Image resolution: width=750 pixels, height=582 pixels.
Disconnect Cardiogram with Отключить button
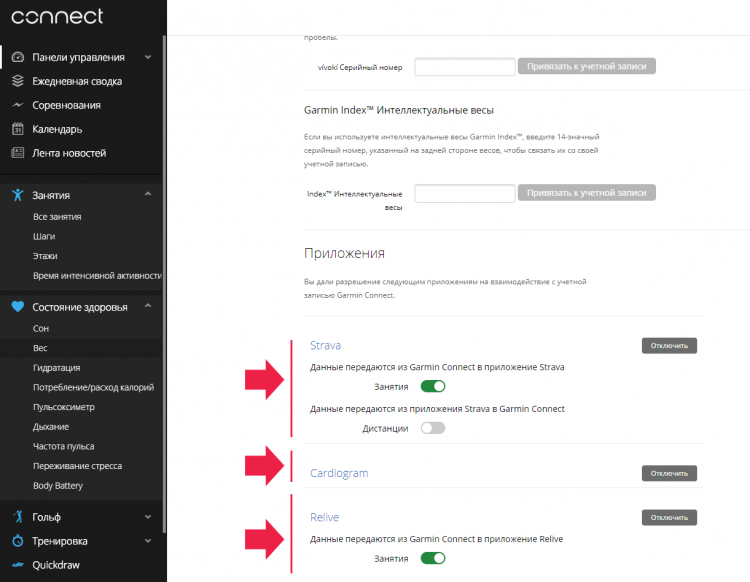click(x=669, y=473)
